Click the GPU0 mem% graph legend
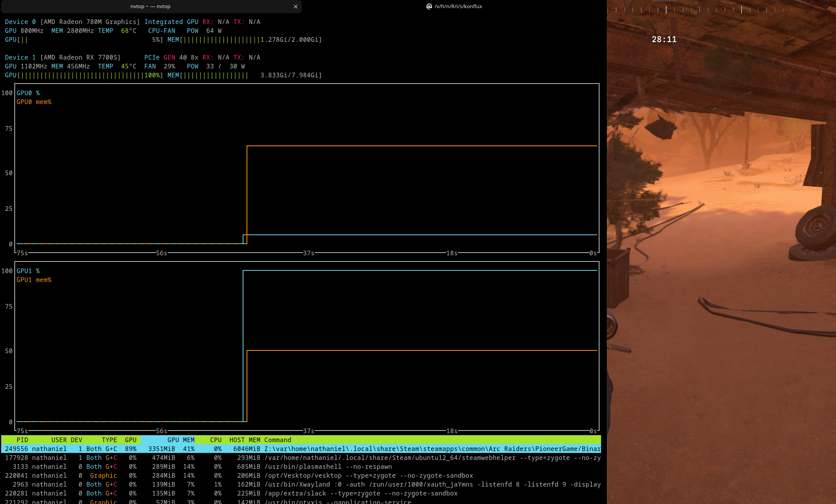This screenshot has height=504, width=836. pos(34,102)
